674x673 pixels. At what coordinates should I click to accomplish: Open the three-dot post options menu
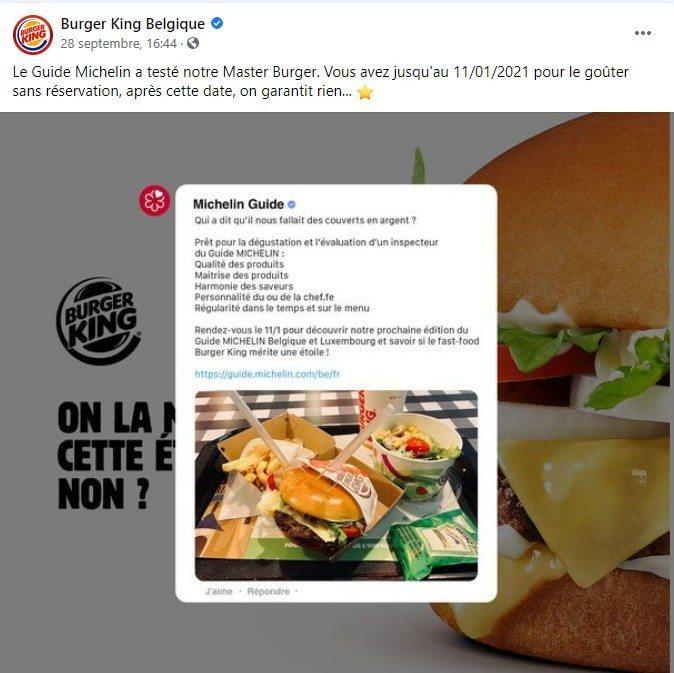[643, 33]
